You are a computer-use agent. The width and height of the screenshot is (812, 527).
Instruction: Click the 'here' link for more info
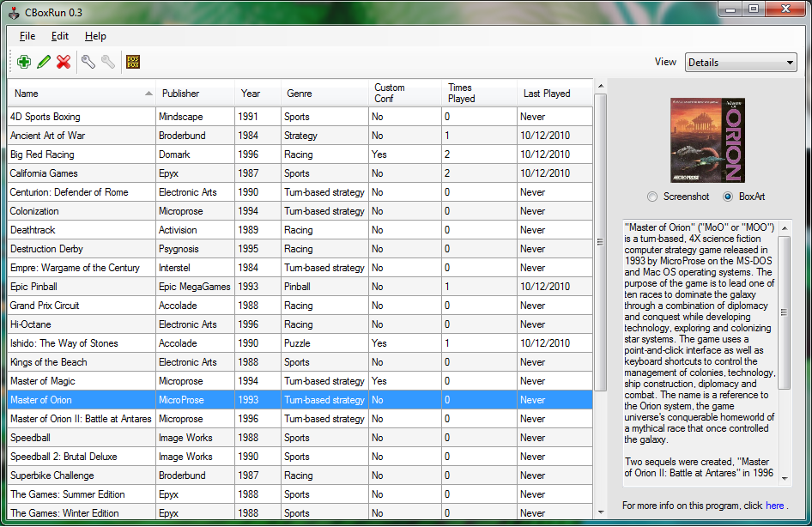pos(774,506)
